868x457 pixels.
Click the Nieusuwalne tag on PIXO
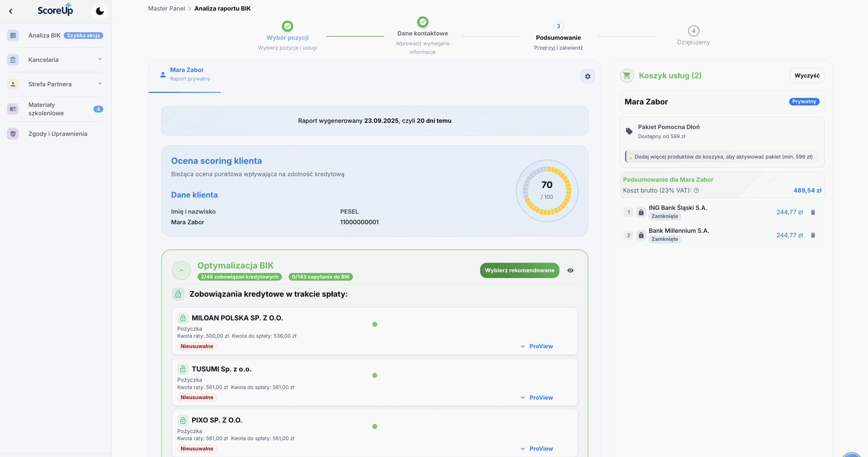click(197, 449)
